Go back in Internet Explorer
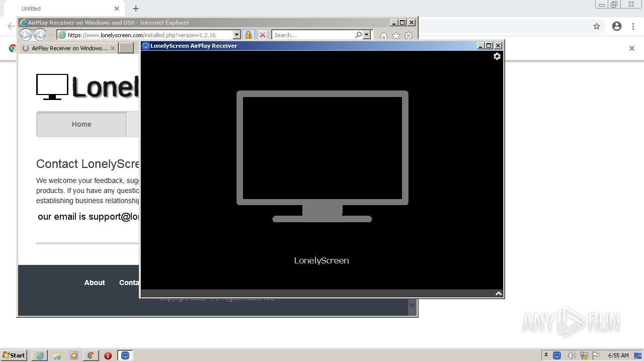The height and width of the screenshot is (362, 644). pos(26,35)
